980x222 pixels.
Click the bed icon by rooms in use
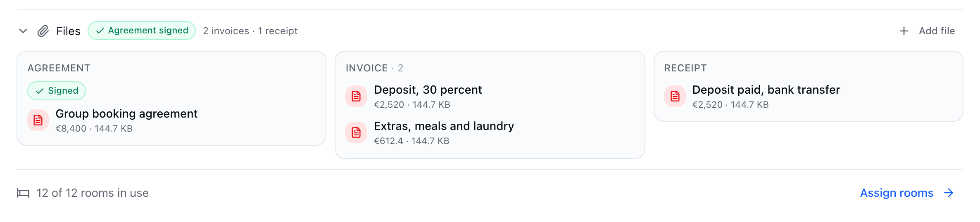click(23, 193)
